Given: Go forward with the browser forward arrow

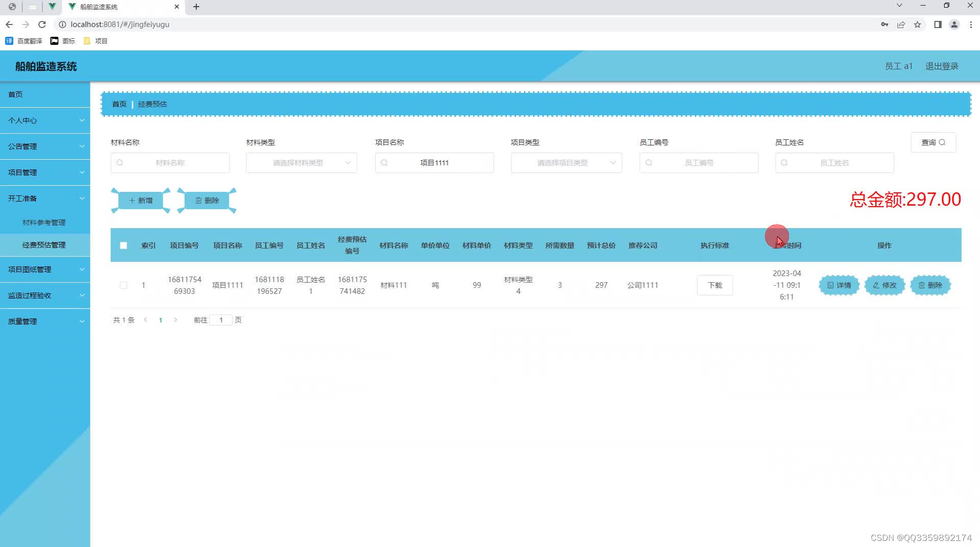Looking at the screenshot, I should (26, 24).
